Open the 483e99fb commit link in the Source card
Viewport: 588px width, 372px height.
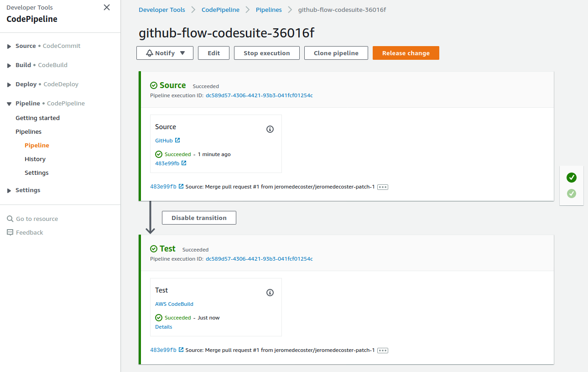point(167,163)
